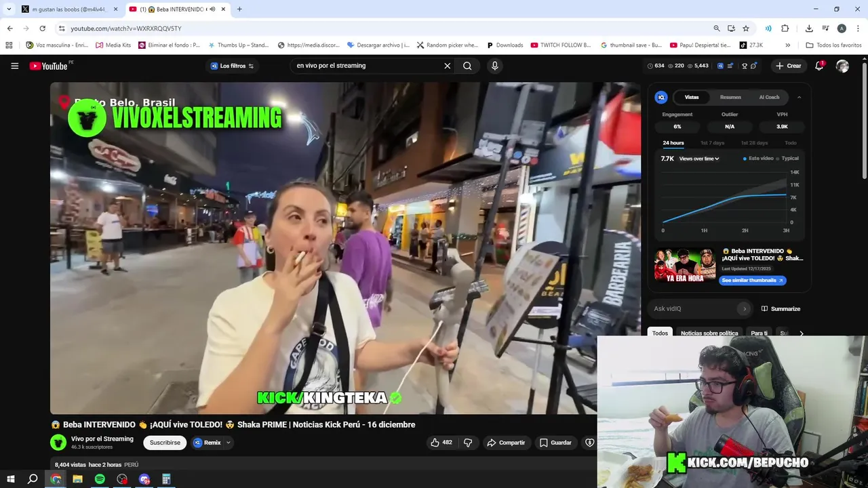This screenshot has width=868, height=488.
Task: Click the Compartir share button
Action: coord(506,443)
